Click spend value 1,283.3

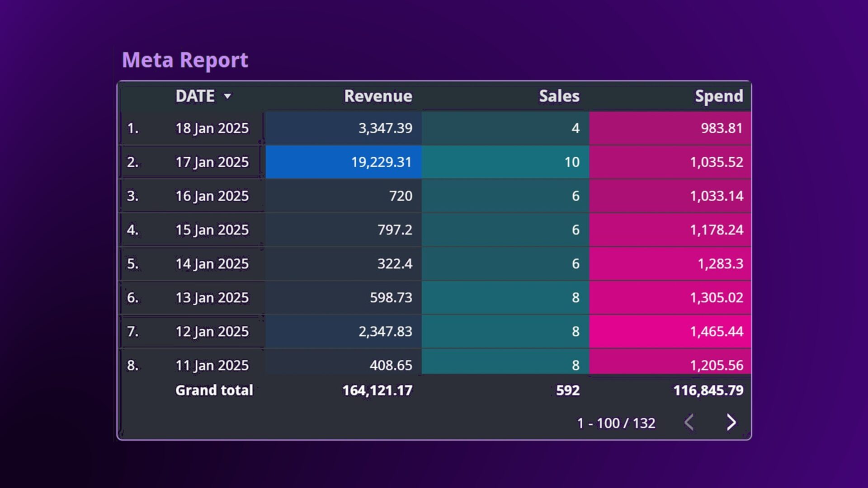click(x=720, y=264)
